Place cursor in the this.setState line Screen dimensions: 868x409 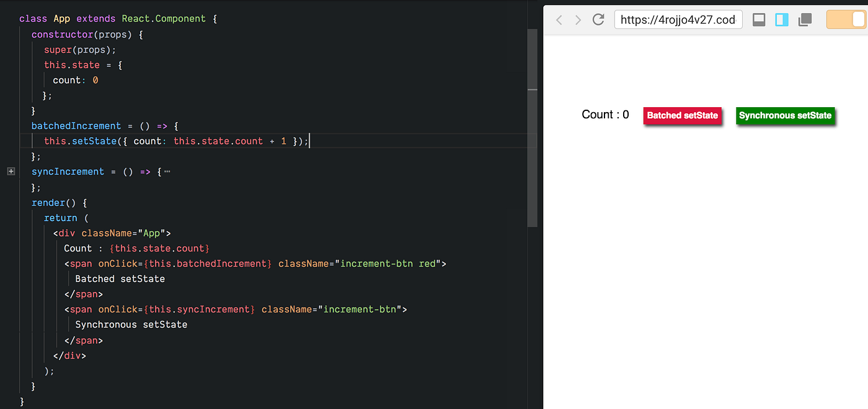[x=176, y=141]
